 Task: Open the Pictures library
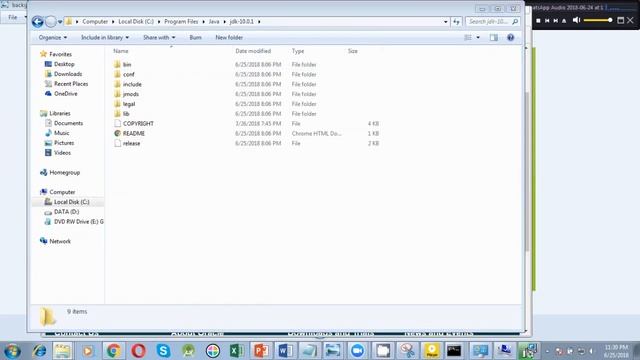(64, 143)
